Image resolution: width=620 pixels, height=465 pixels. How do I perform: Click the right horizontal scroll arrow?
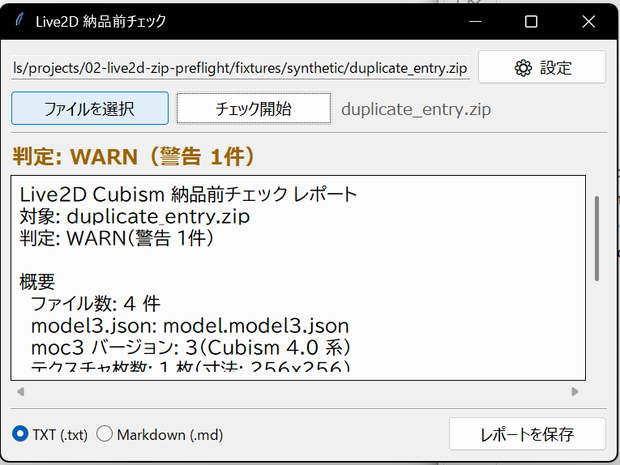575,391
